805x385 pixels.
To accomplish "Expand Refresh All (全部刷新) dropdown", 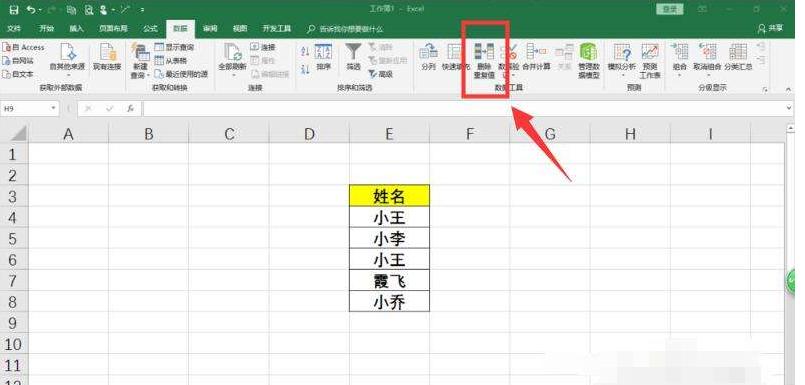I will pyautogui.click(x=233, y=75).
